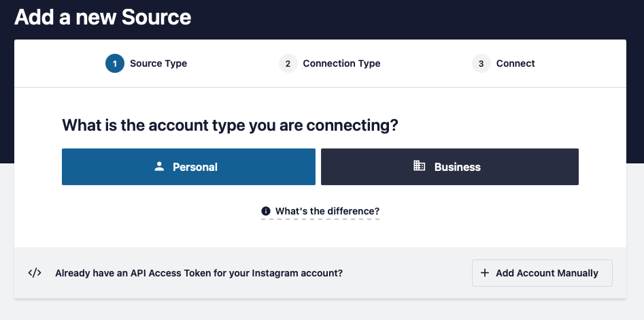Screen dimensions: 644x320
Task: Click the info icon beside What's the difference
Action: click(x=266, y=211)
